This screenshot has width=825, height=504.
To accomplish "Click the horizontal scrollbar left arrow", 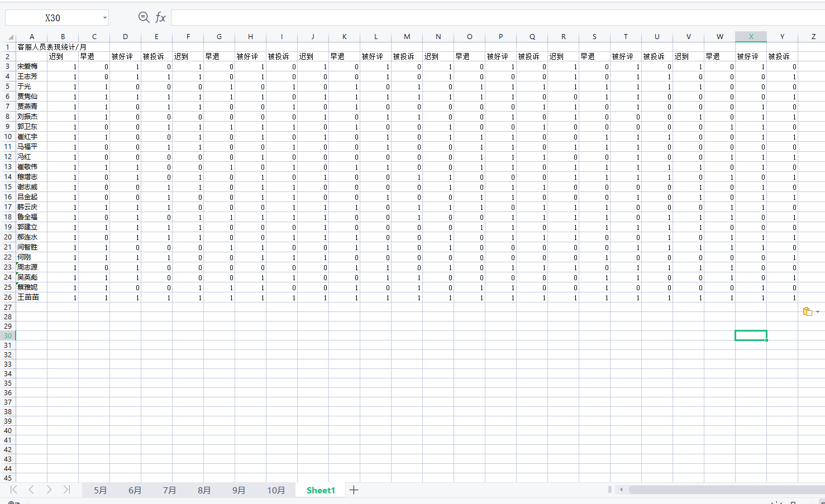I will pos(621,489).
